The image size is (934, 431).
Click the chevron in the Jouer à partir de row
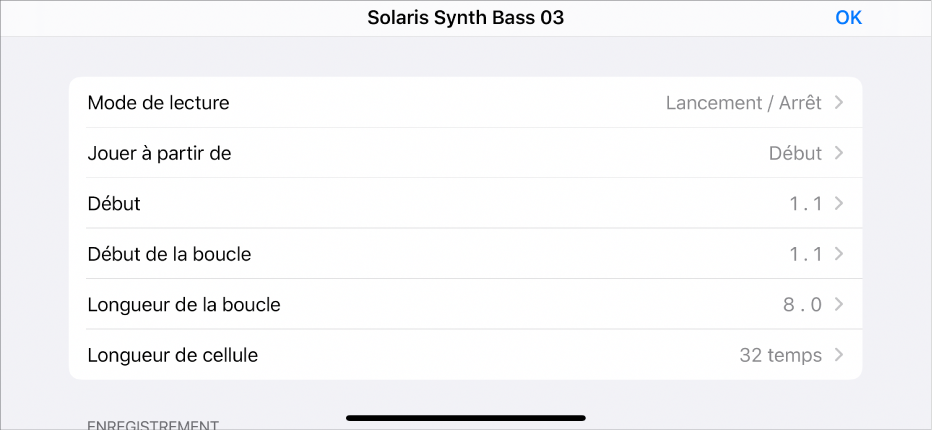(x=839, y=153)
